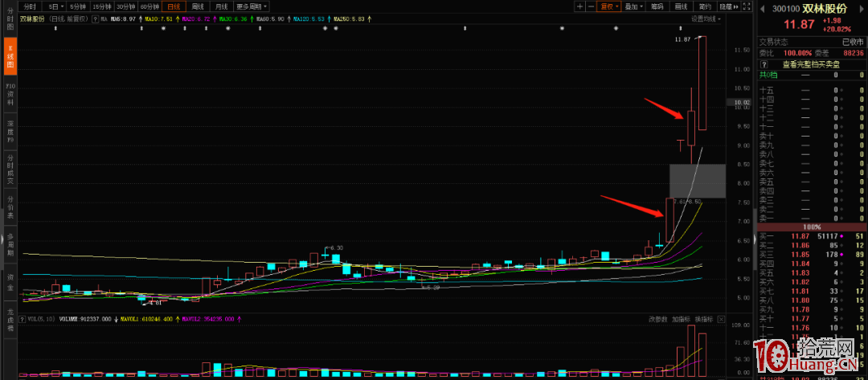
Task: Click 委差 88236 value
Action: pos(853,53)
